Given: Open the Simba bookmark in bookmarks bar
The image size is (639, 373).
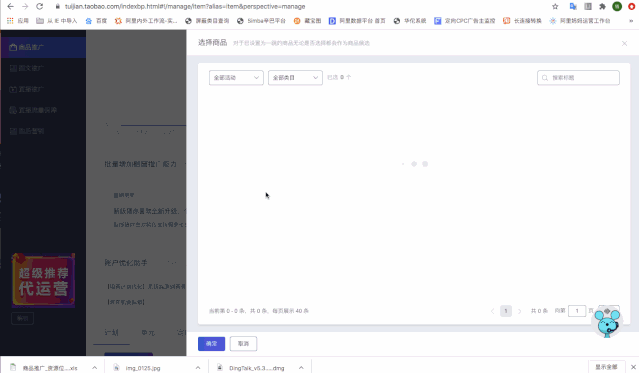Looking at the screenshot, I should [261, 21].
